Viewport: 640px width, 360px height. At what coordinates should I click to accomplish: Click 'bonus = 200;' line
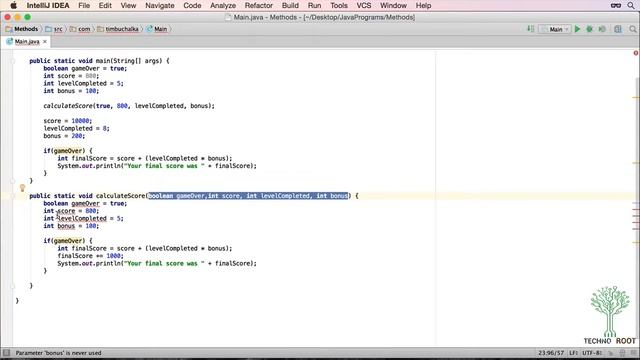coord(64,136)
